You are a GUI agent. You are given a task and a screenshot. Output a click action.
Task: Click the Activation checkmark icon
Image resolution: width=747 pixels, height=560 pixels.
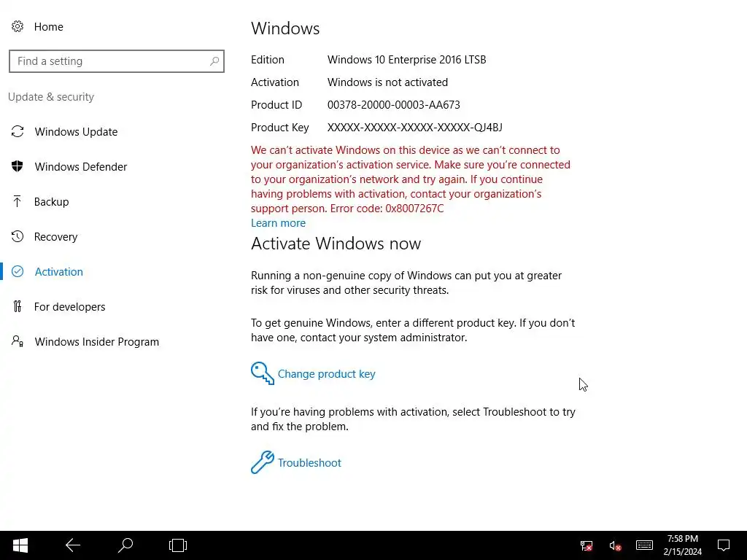click(x=18, y=271)
